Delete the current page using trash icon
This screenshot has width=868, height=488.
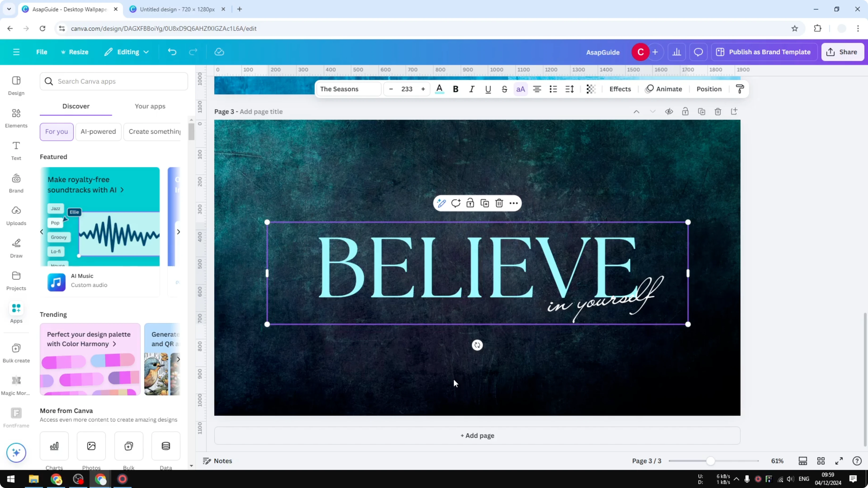[718, 112]
